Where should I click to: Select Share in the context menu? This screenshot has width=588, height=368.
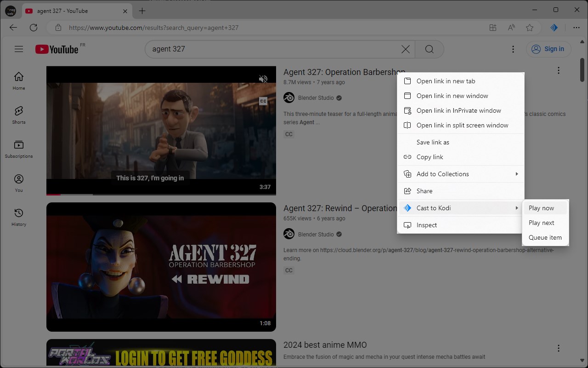[461, 191]
